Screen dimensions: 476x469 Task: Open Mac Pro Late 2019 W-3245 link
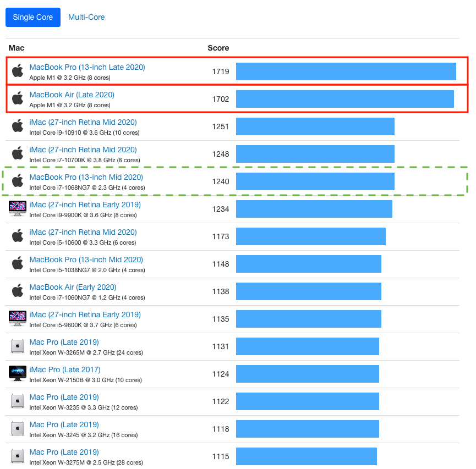click(64, 424)
